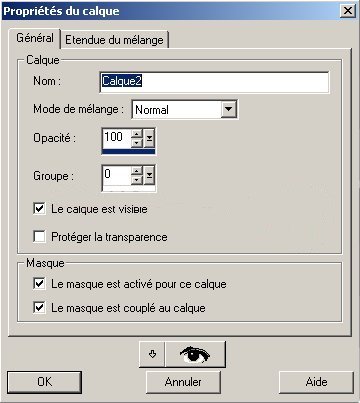Increase Groupe value with up spinner arrow
The image size is (360, 403).
point(137,171)
